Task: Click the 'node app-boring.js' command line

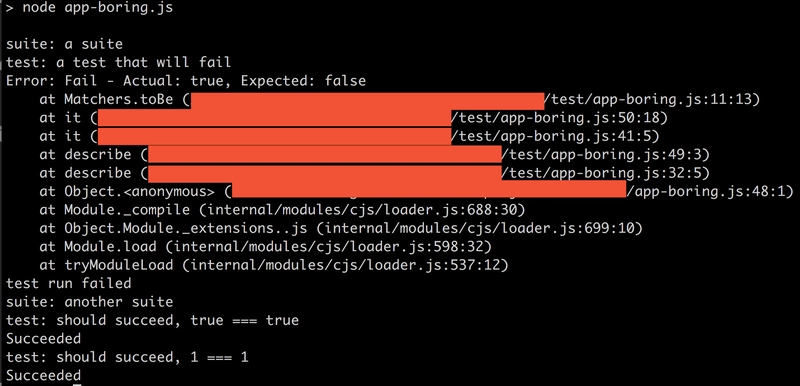Action: 89,8
